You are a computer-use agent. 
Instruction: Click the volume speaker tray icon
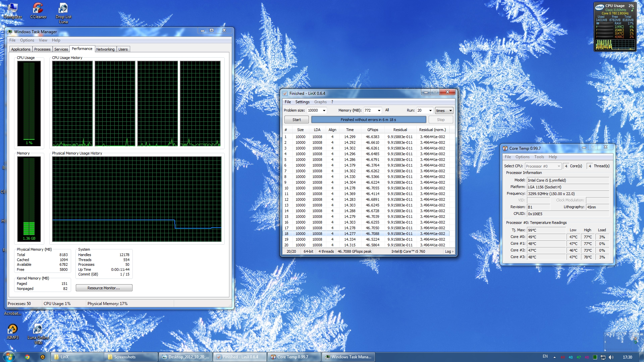[x=611, y=357]
